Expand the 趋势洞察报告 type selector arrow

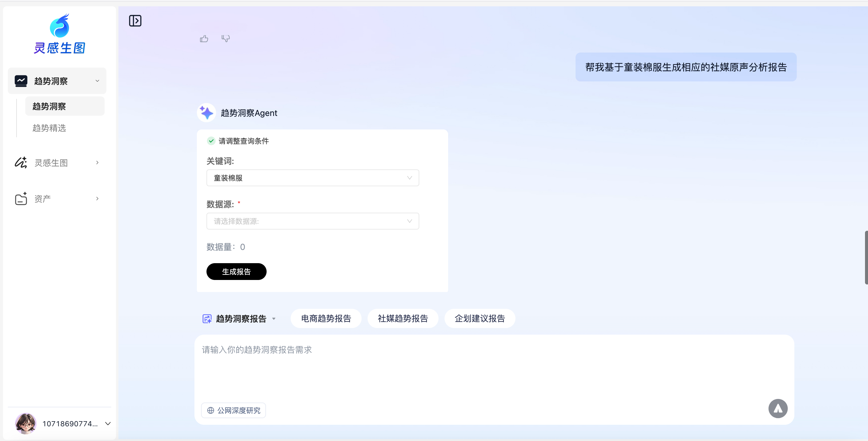[274, 318]
